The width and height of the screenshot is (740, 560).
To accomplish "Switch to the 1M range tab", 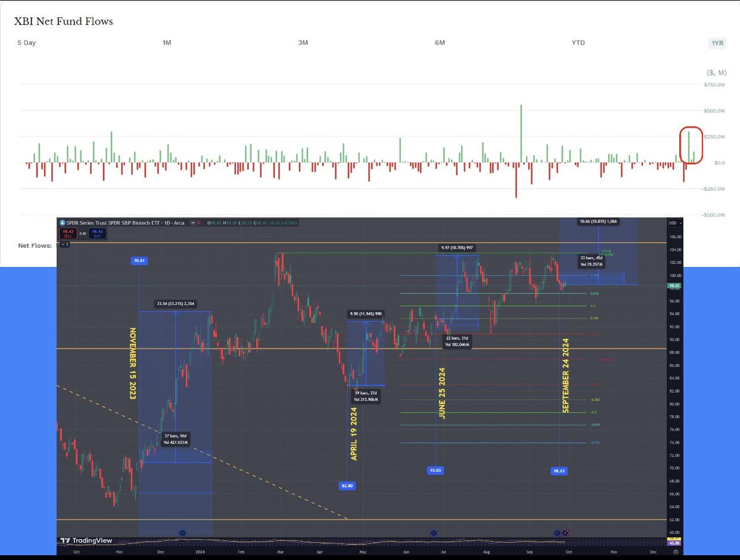I will click(x=167, y=43).
